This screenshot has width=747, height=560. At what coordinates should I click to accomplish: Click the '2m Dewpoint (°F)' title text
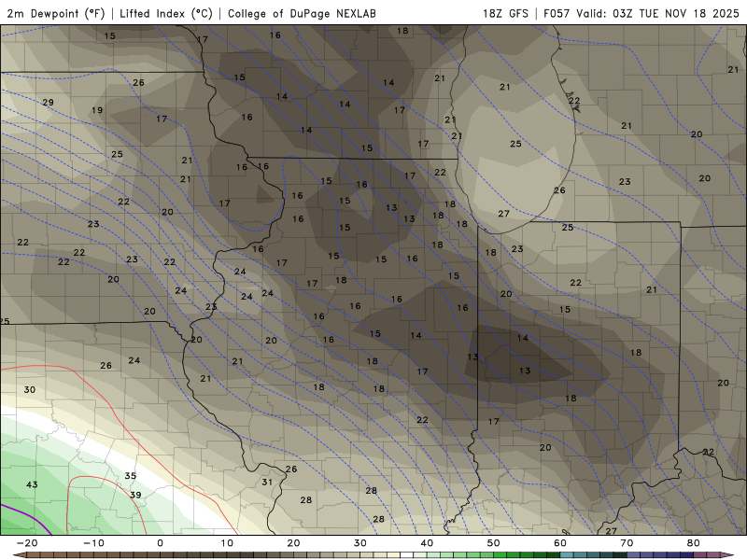tap(56, 13)
